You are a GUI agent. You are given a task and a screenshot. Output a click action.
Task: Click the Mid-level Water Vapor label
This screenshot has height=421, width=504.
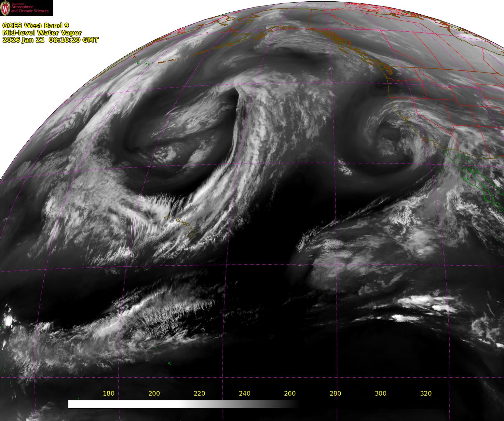coord(42,33)
